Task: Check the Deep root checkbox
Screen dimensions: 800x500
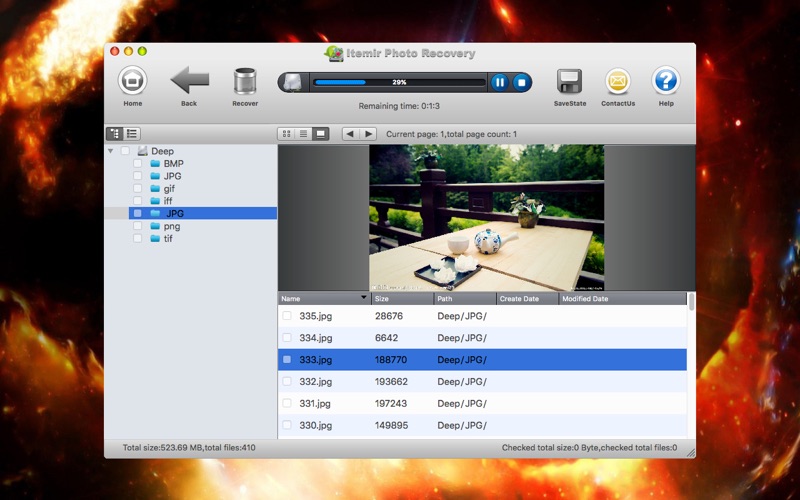Action: point(125,151)
